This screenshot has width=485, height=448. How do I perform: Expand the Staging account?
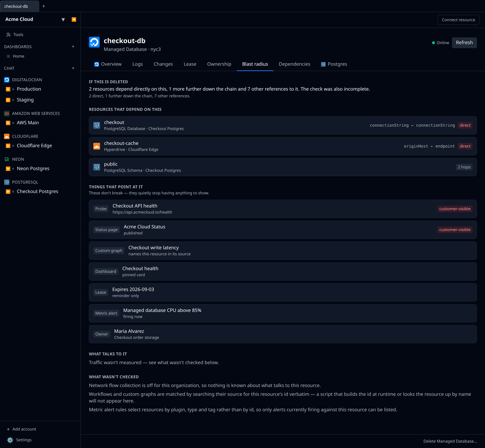pyautogui.click(x=8, y=100)
